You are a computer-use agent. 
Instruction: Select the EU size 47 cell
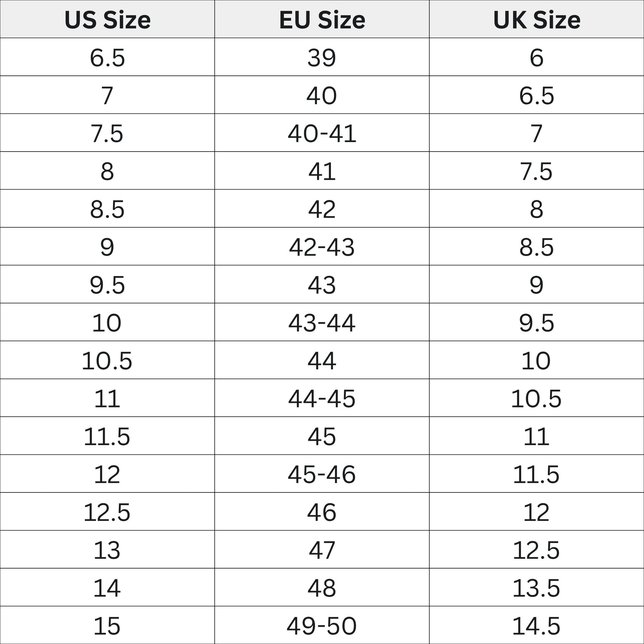(322, 550)
